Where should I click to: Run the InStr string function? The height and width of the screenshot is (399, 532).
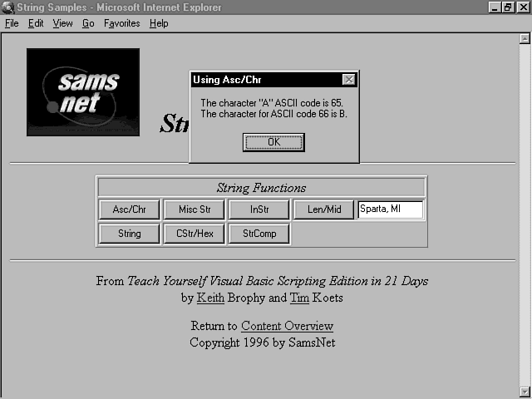[x=259, y=209]
